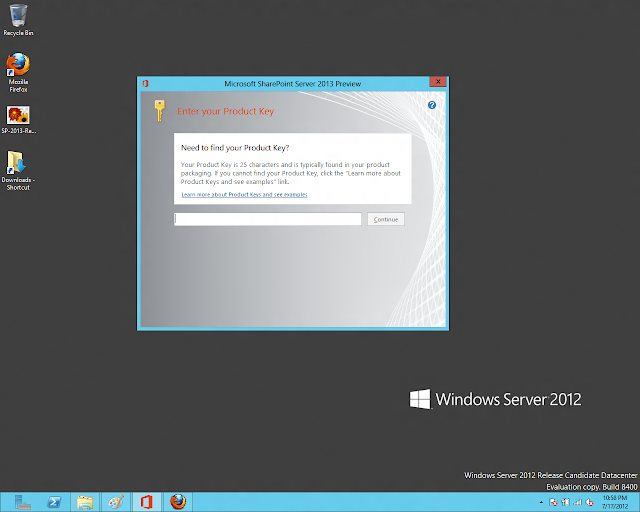640x512 pixels.
Task: Click the device tray icon beside flag
Action: point(565,502)
